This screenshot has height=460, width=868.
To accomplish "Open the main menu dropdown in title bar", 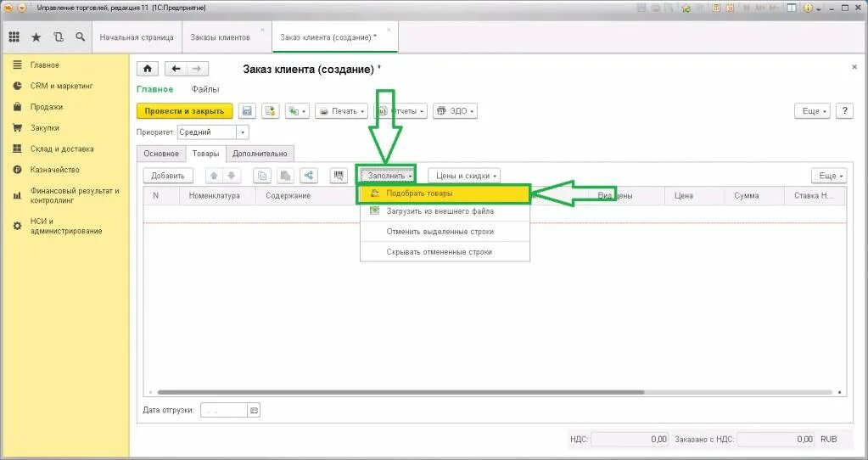I will tap(21, 8).
